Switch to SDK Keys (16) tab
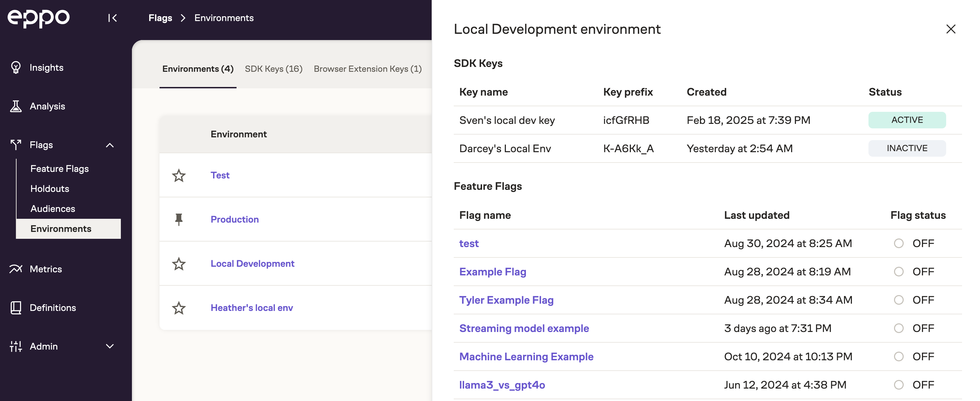The height and width of the screenshot is (401, 980). click(273, 69)
